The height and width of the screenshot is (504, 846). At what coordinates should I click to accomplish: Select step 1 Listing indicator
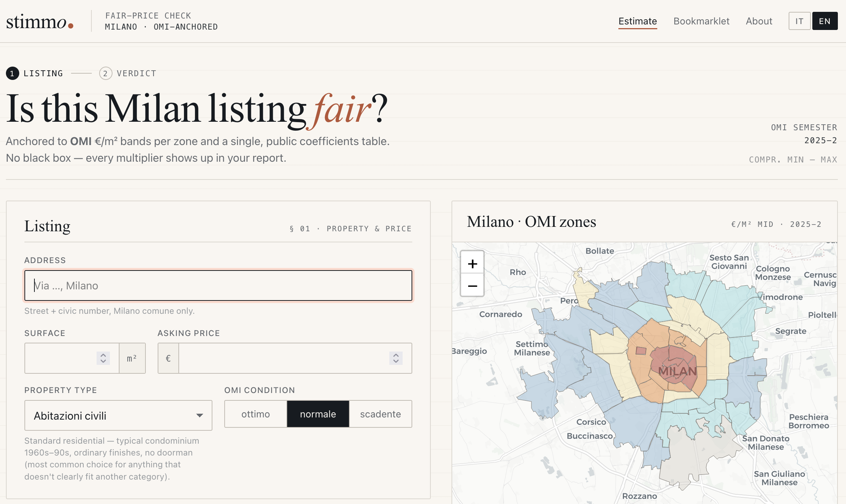34,73
